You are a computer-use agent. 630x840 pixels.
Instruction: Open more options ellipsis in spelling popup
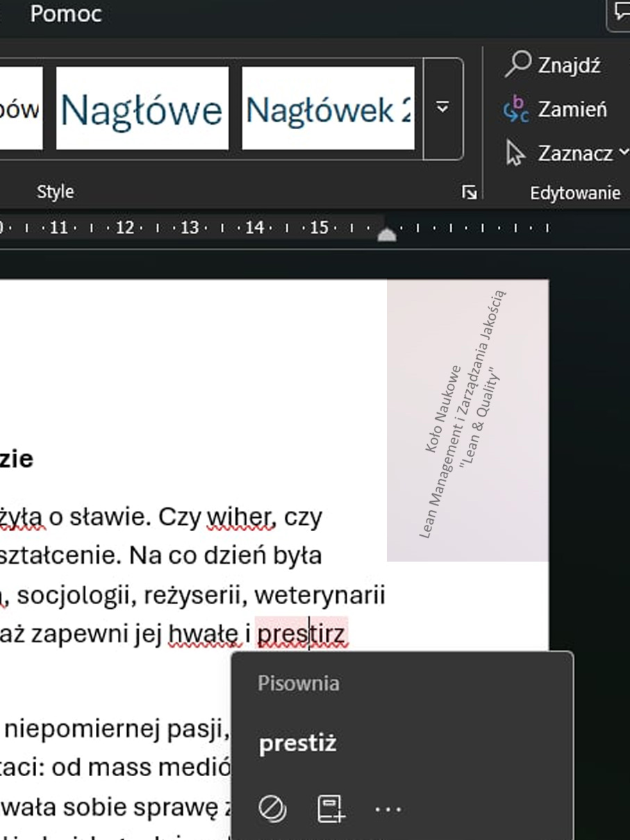click(x=388, y=809)
